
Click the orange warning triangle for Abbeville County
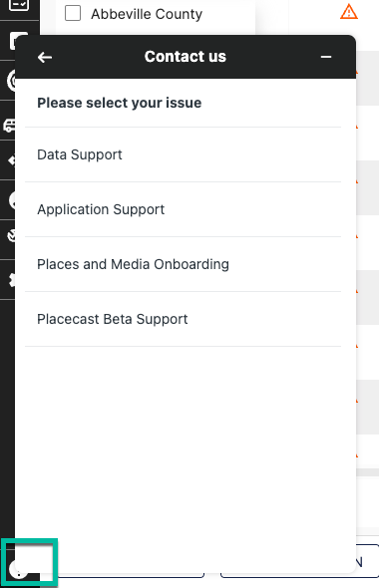(349, 12)
